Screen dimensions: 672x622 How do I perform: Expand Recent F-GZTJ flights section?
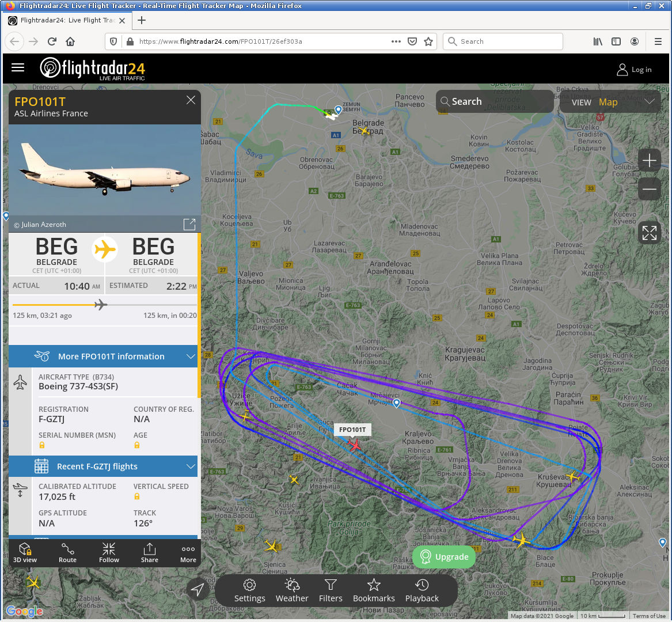(x=103, y=466)
